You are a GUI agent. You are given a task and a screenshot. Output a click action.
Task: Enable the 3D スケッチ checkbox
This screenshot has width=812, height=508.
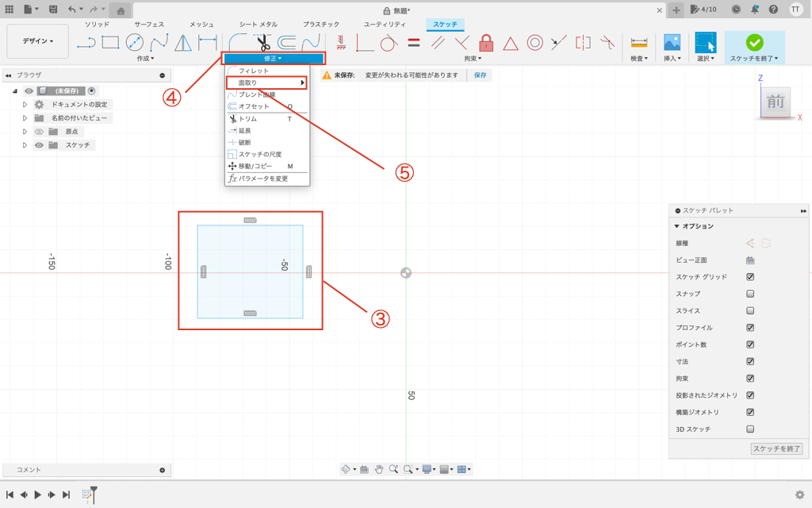point(750,429)
